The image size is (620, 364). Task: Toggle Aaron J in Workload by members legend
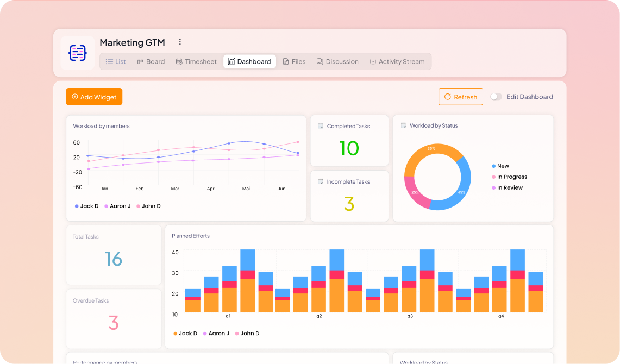[x=117, y=206]
